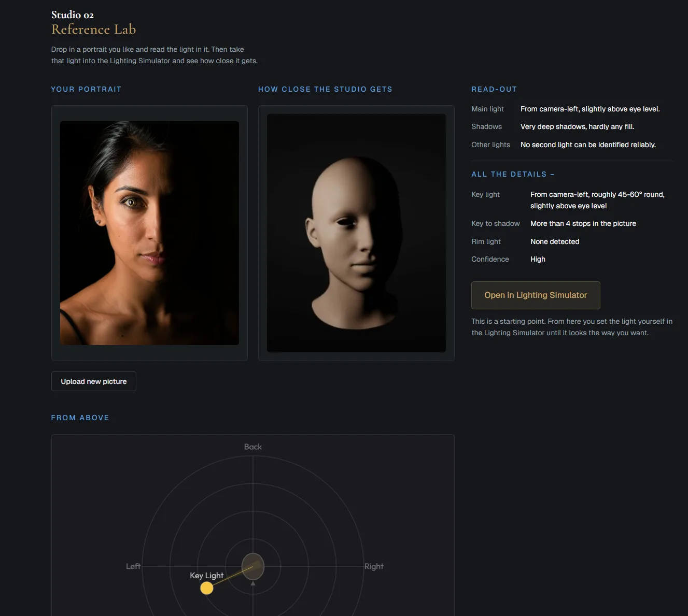Viewport: 688px width, 616px height.
Task: Click the FROM ABOVE section heading
Action: click(x=80, y=418)
